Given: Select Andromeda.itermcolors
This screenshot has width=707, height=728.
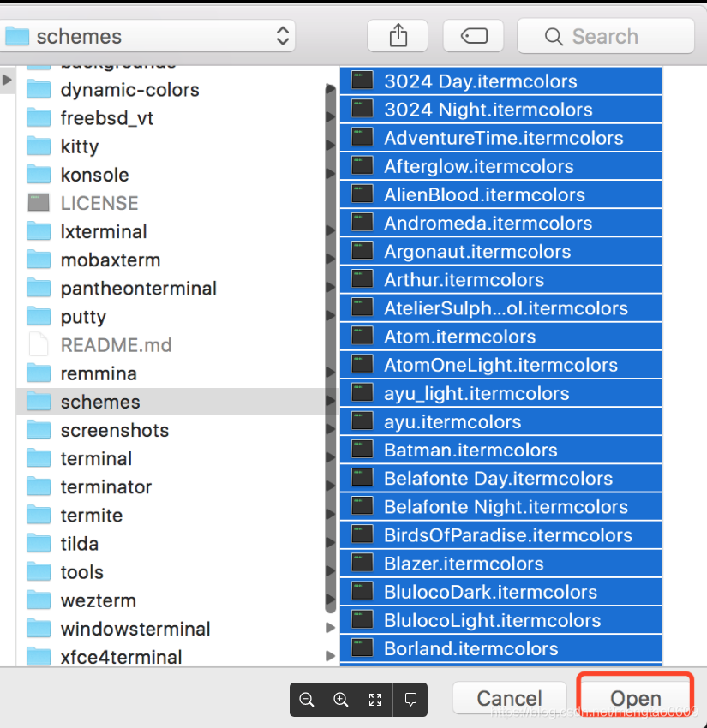Looking at the screenshot, I should [x=501, y=223].
